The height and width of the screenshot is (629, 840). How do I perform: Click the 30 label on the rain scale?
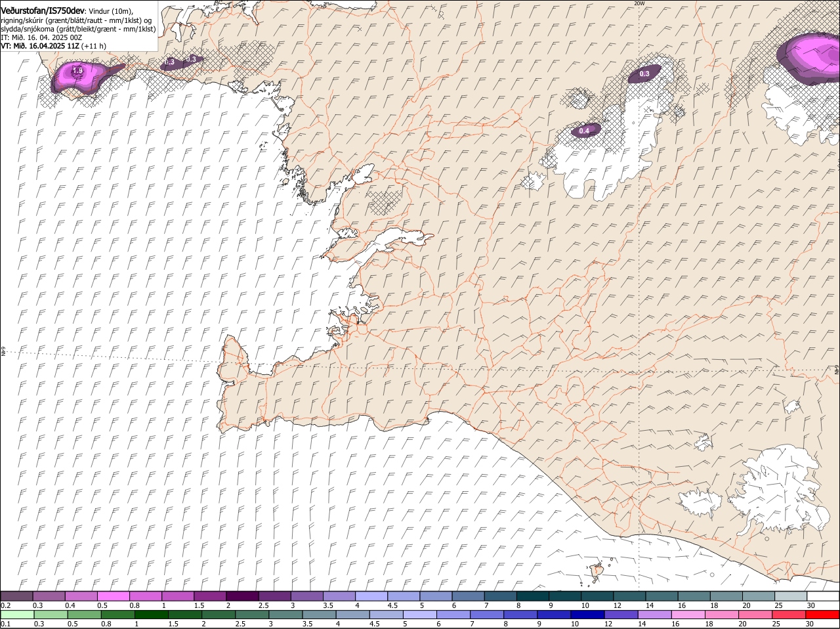(811, 624)
